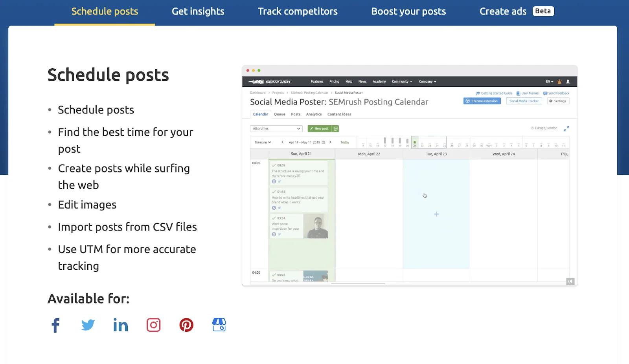This screenshot has width=629, height=364.
Task: Click the Google My Business icon
Action: pyautogui.click(x=219, y=325)
